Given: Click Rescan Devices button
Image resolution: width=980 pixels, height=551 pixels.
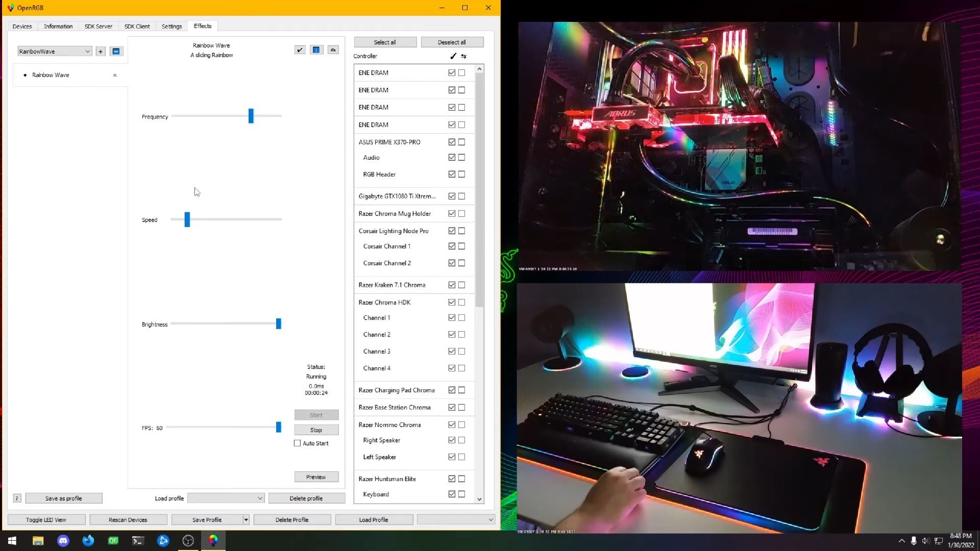Looking at the screenshot, I should pos(128,520).
